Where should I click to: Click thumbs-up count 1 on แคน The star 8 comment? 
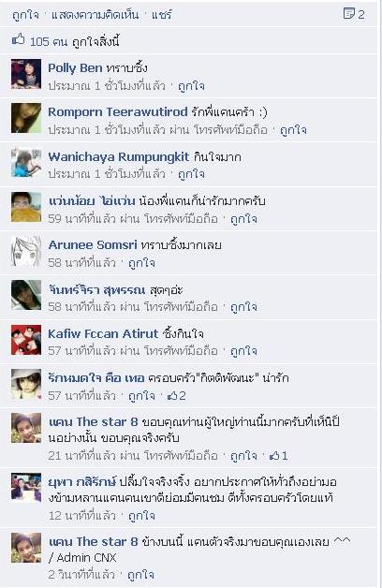tap(278, 456)
